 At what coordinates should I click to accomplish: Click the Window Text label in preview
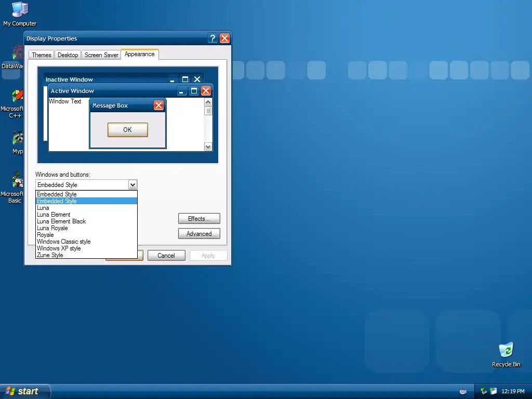coord(65,101)
